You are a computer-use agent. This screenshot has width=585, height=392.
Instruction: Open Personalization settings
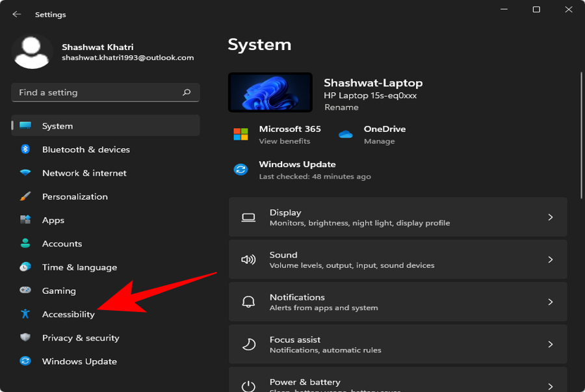pos(105,196)
